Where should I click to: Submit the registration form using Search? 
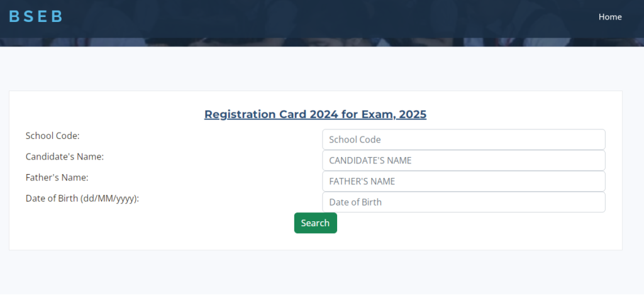point(315,223)
